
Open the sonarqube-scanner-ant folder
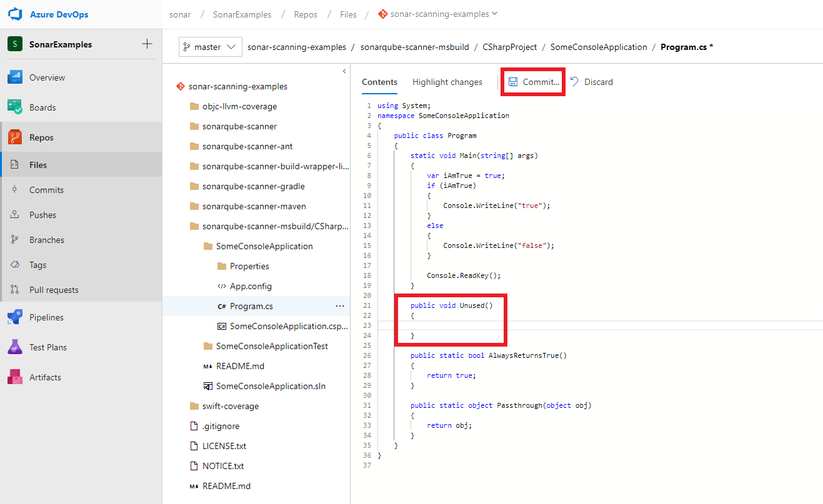click(247, 146)
